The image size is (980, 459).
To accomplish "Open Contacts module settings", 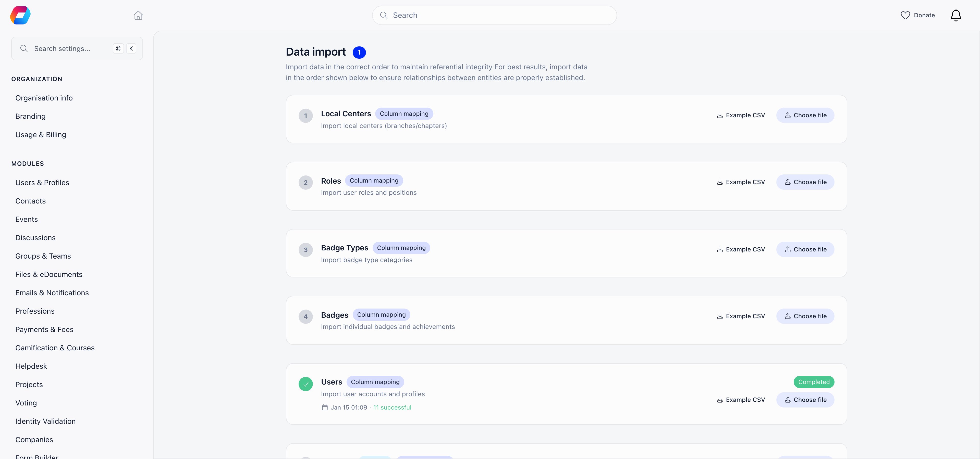I will point(30,201).
